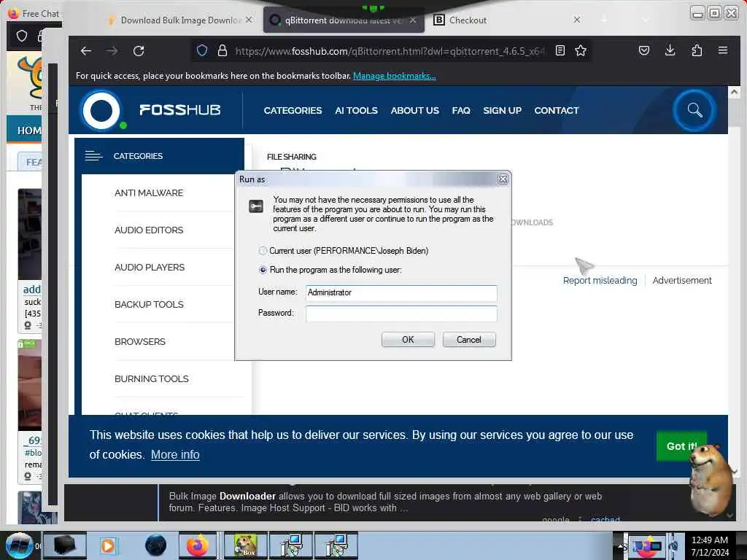Open ANTI MALWARE category
Viewport: 747px width, 560px height.
[149, 192]
